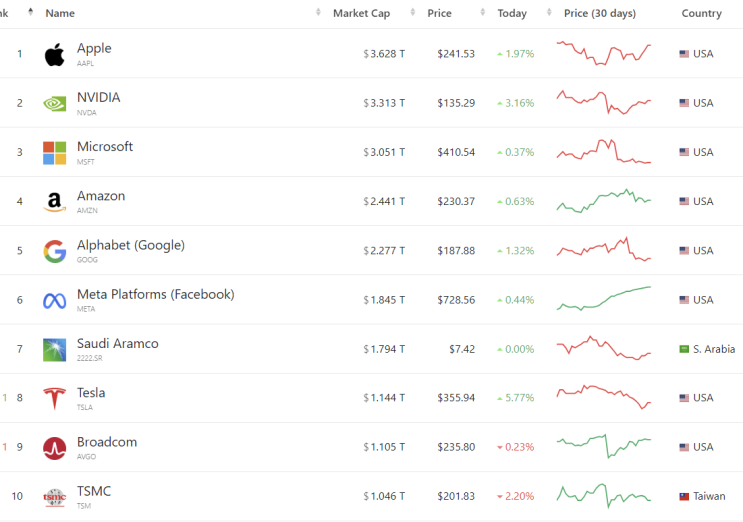Viewport: 743px width, 522px height.
Task: Open the Saudi Aramco company page
Action: pyautogui.click(x=117, y=344)
